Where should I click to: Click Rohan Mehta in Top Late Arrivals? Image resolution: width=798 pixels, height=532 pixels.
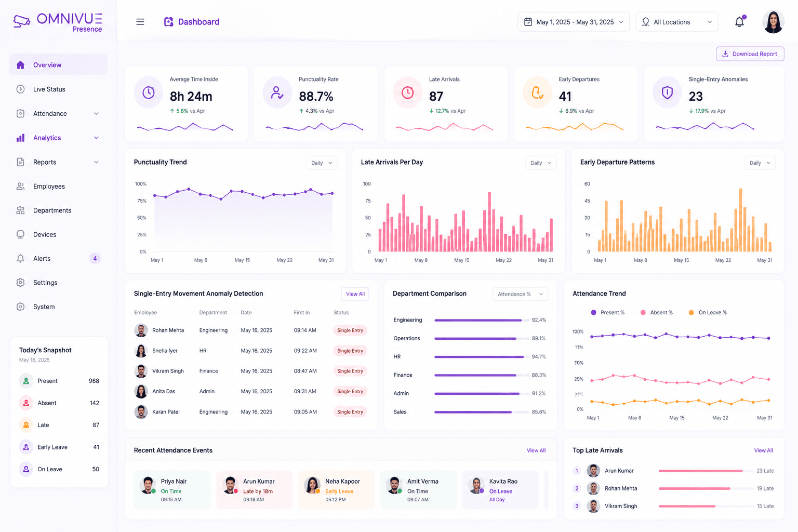click(x=621, y=488)
